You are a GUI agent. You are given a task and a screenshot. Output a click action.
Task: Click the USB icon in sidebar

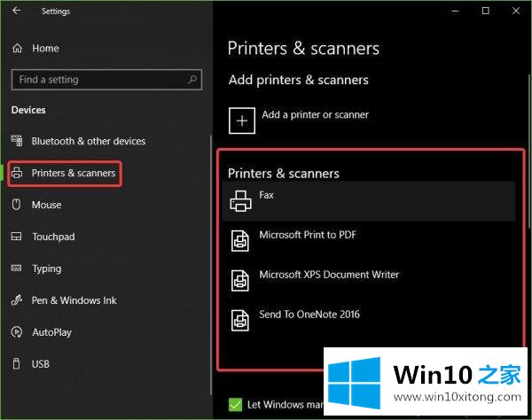[16, 363]
